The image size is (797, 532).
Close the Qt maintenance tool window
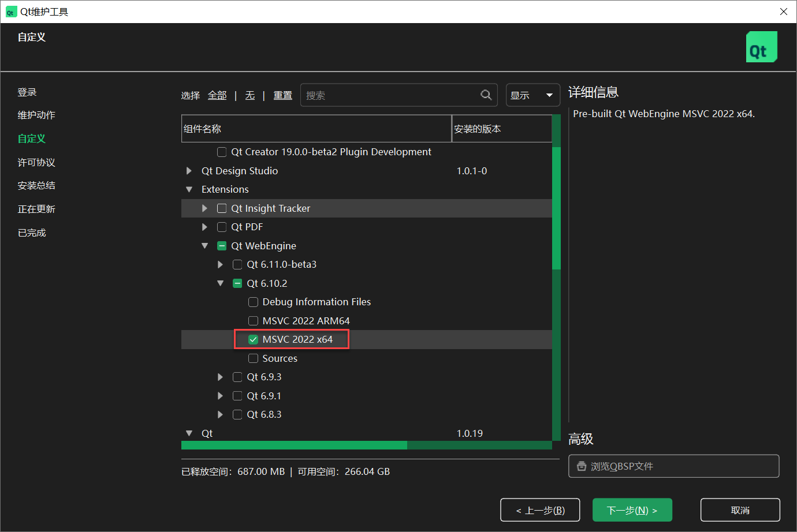pos(784,12)
